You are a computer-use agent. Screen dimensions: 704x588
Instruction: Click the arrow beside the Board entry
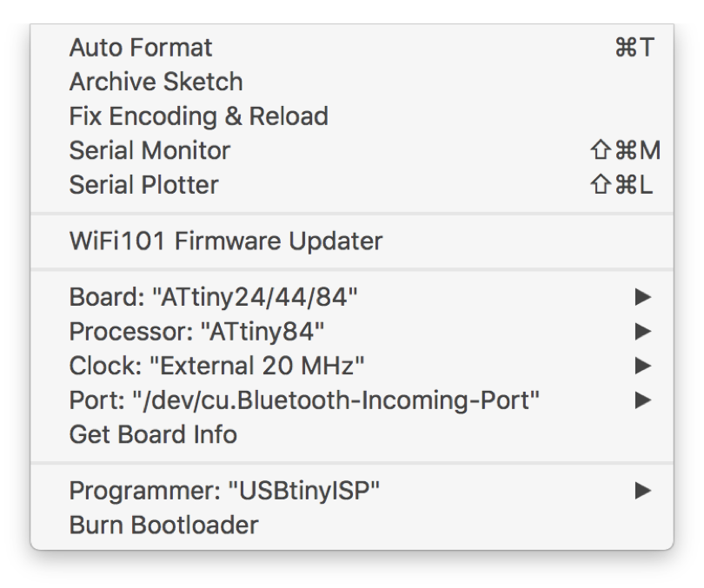642,297
